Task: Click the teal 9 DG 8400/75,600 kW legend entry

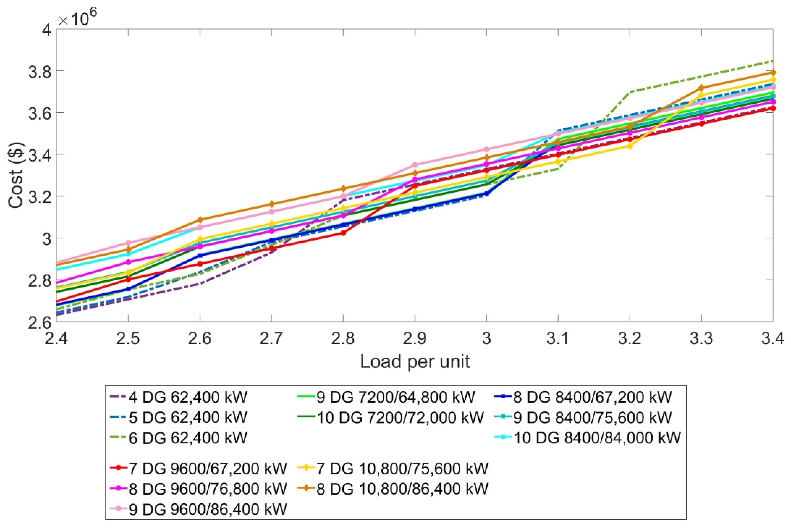Action: 592,417
